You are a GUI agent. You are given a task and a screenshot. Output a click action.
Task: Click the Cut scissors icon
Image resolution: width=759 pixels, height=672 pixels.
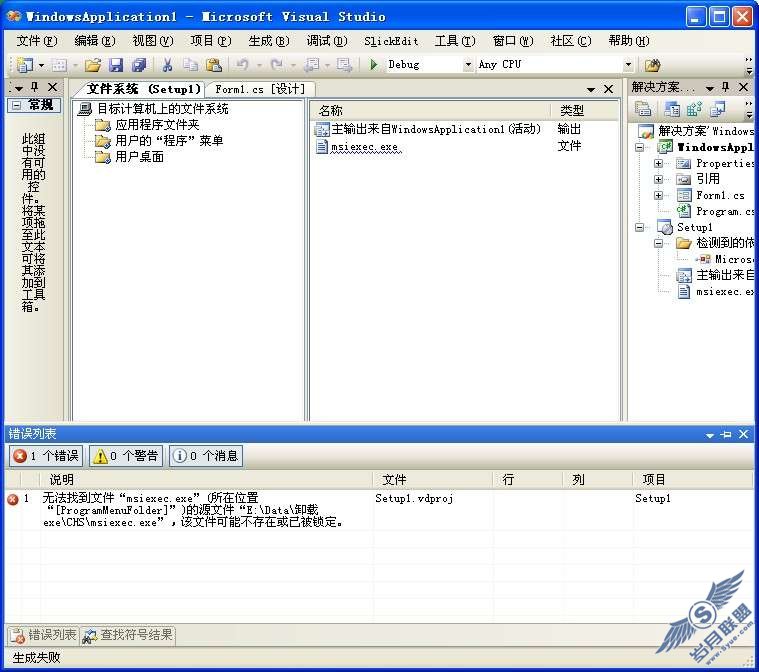pyautogui.click(x=167, y=64)
